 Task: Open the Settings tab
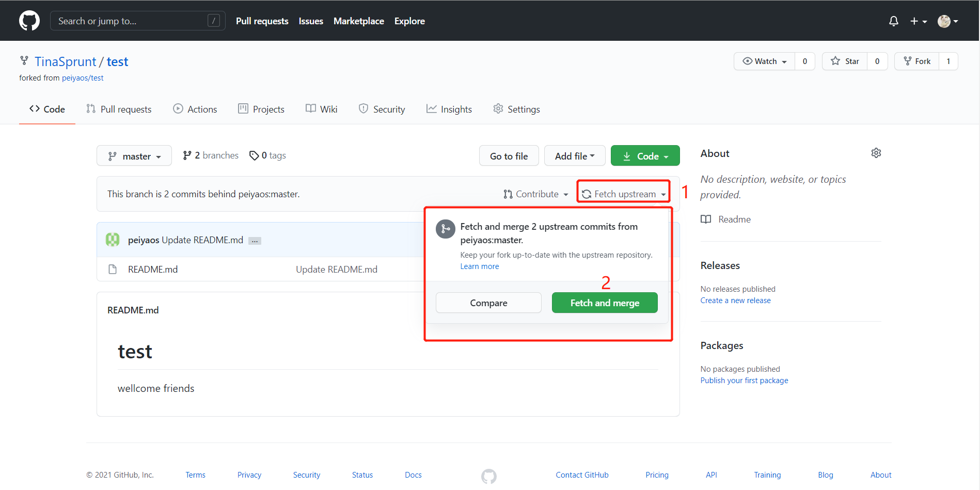click(516, 109)
